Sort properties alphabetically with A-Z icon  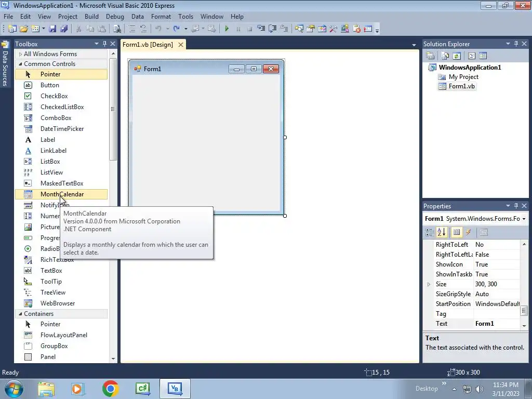(442, 232)
